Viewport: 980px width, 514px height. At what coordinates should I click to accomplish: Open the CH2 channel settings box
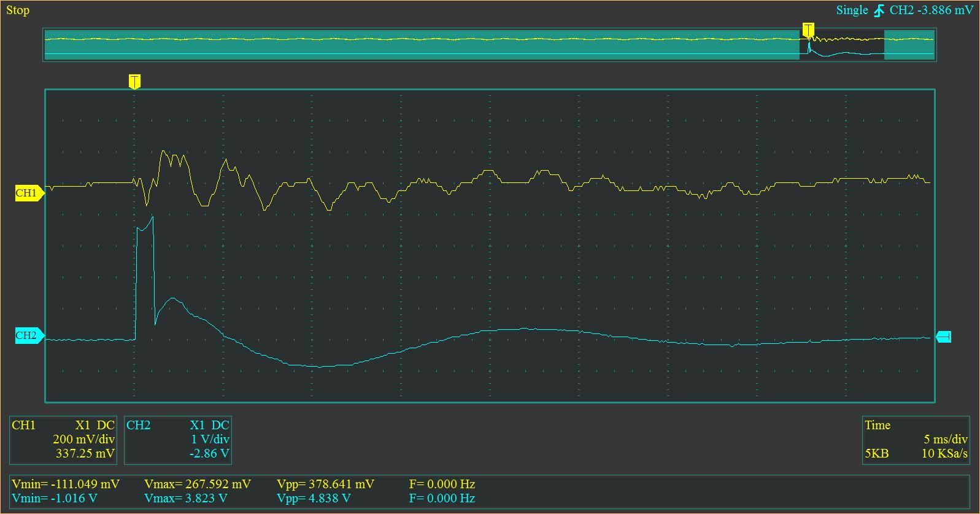(x=178, y=440)
